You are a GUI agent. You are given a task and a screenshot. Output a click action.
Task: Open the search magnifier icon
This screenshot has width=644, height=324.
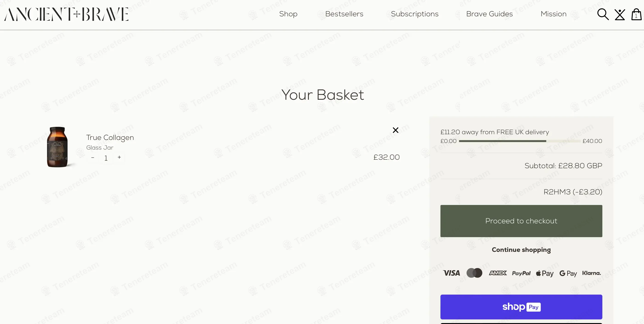603,14
